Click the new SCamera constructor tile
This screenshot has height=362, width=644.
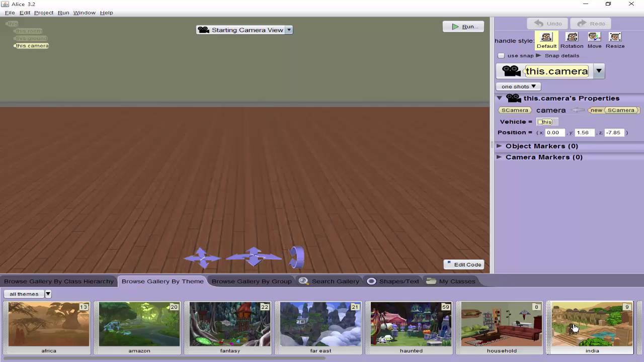tap(614, 110)
